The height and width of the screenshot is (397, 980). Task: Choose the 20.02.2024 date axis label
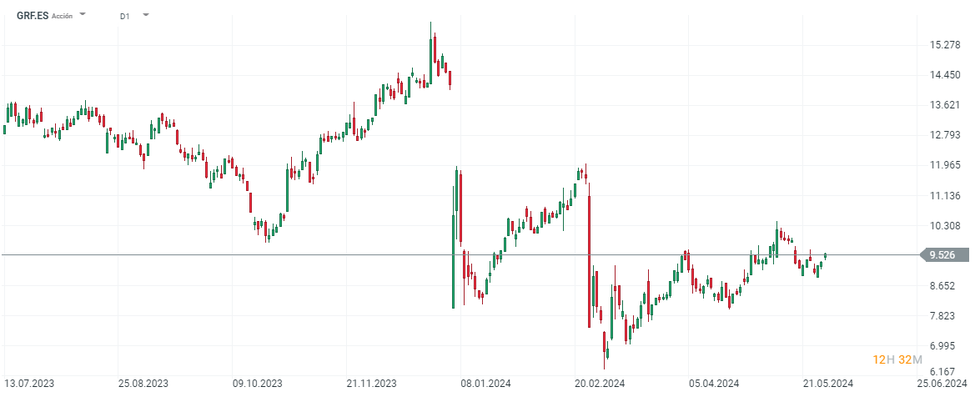[600, 384]
